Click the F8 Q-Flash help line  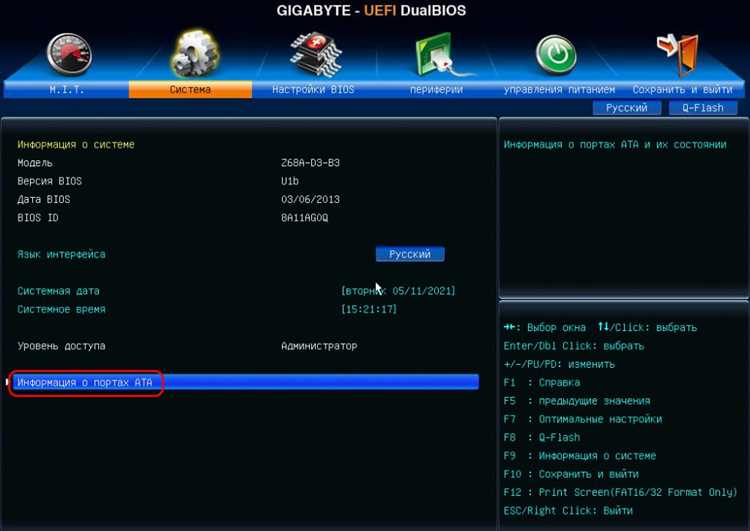pyautogui.click(x=542, y=437)
